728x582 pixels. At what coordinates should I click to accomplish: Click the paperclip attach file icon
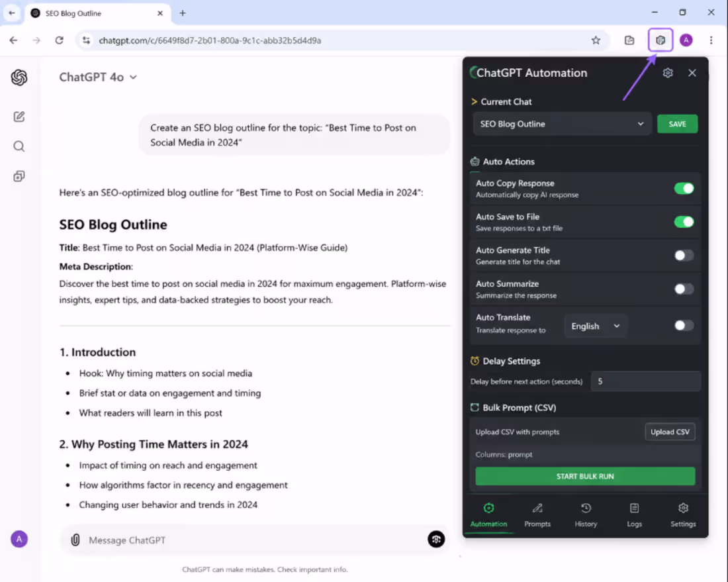coord(75,540)
